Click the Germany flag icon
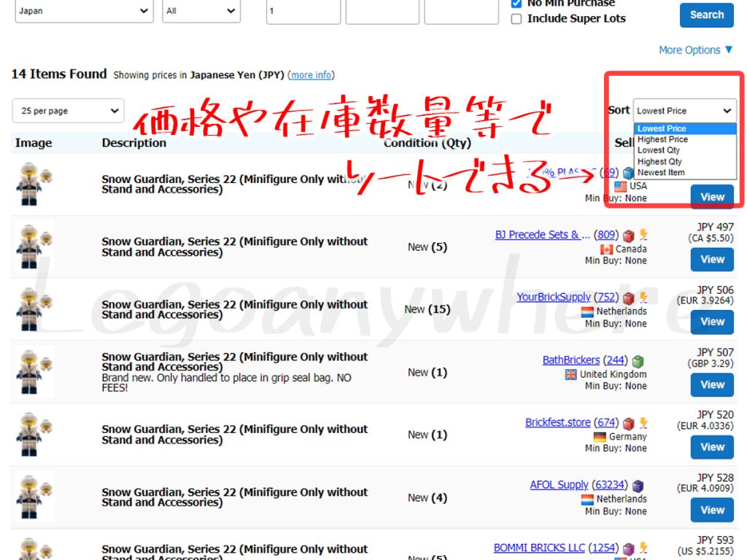747x560 pixels. pyautogui.click(x=600, y=437)
